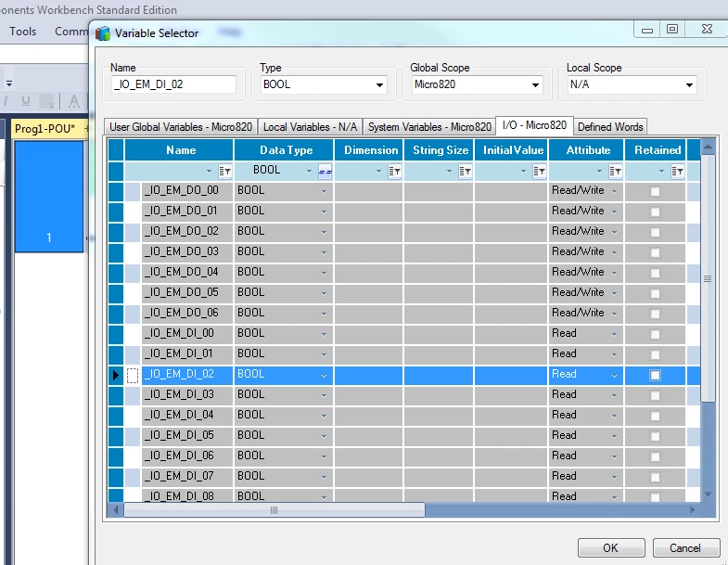Expand Attribute dropdown for _IO_EM_DI_02

(614, 376)
